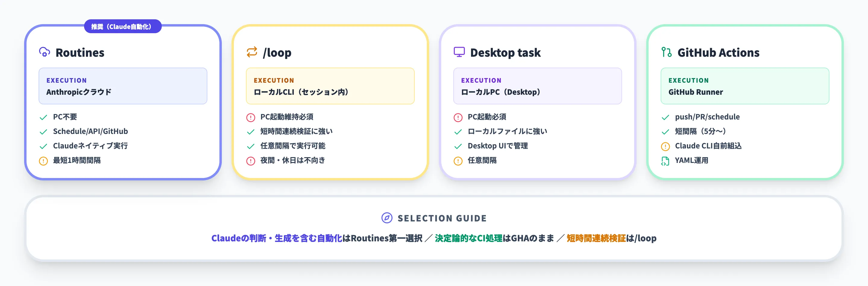Click the GitHub Runner execution box
The height and width of the screenshot is (286, 868).
click(x=745, y=86)
